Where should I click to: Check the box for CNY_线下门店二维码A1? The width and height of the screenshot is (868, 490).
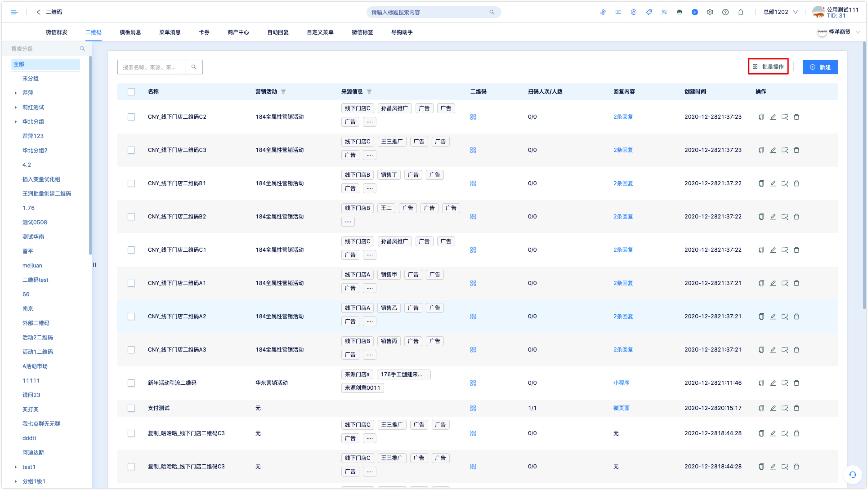tap(131, 283)
